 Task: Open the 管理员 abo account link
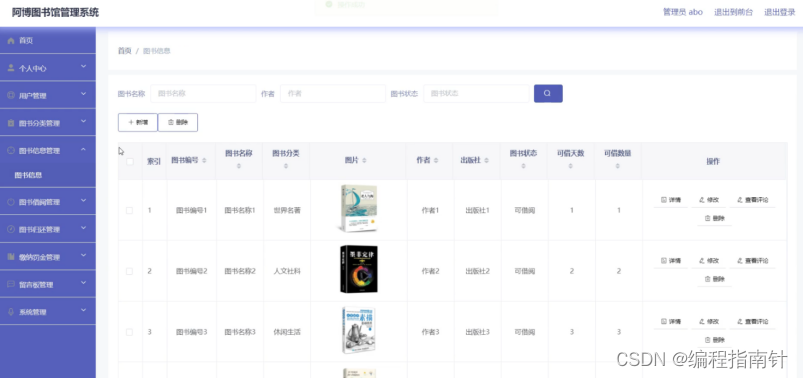pyautogui.click(x=683, y=12)
